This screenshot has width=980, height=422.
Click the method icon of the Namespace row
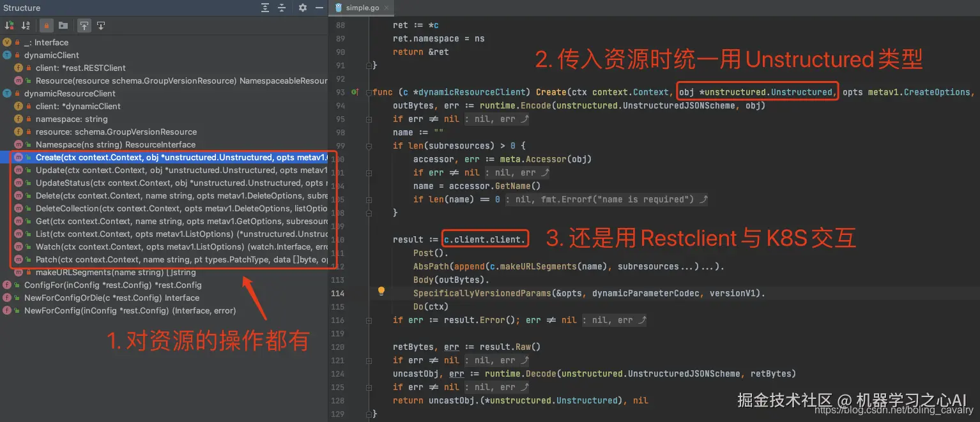pyautogui.click(x=19, y=144)
